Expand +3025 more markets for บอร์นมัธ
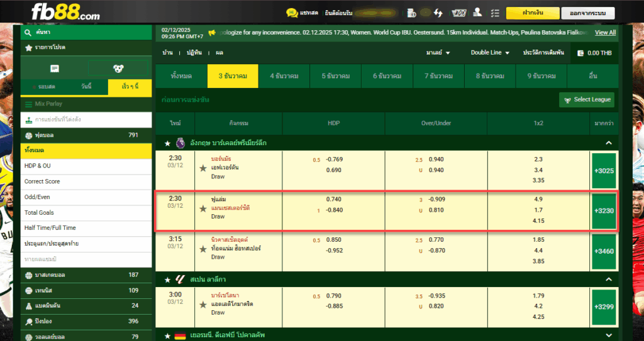644x341 pixels. (x=604, y=171)
